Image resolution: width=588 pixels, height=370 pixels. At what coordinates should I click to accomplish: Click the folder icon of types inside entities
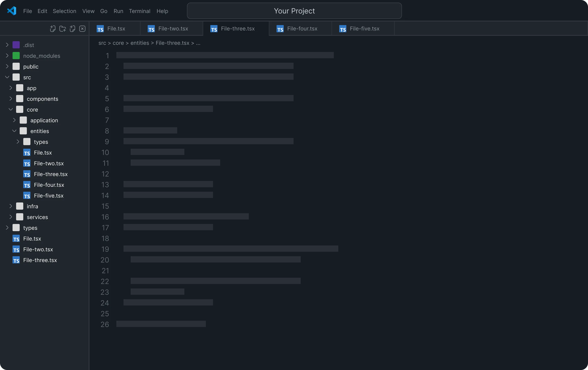point(27,142)
